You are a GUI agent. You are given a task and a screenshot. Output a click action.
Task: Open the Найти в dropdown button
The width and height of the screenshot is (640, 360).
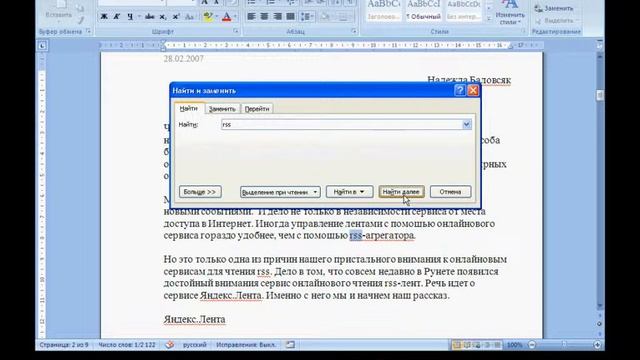(349, 192)
